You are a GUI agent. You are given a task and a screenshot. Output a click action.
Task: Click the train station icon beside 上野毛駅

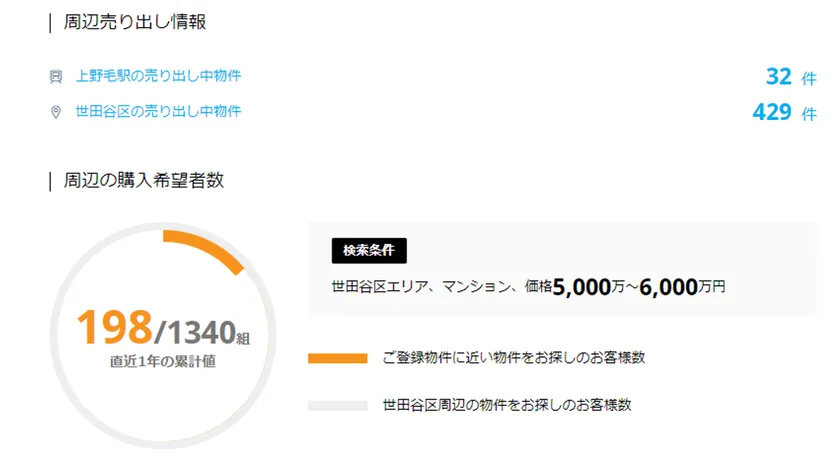(56, 76)
